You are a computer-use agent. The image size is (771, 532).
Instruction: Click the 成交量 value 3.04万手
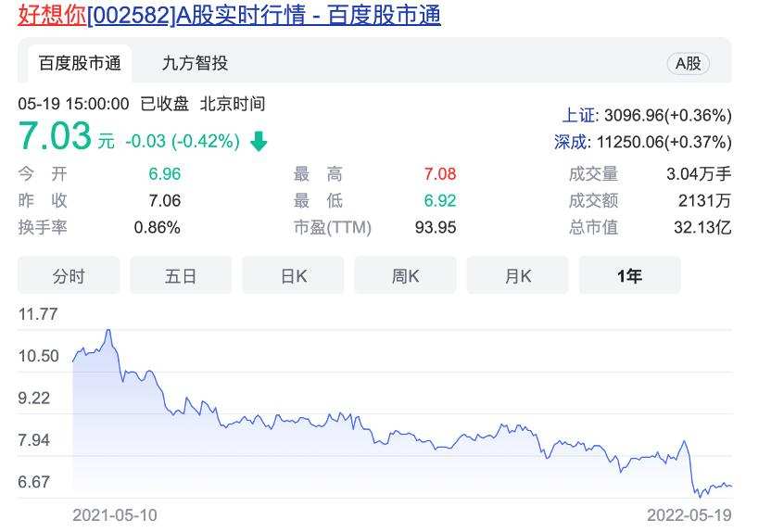[699, 173]
